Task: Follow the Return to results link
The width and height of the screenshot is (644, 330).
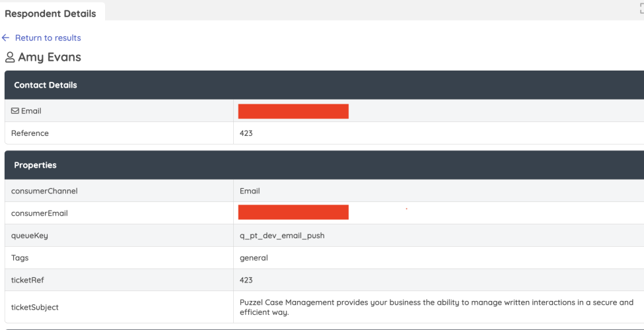Action: (48, 38)
